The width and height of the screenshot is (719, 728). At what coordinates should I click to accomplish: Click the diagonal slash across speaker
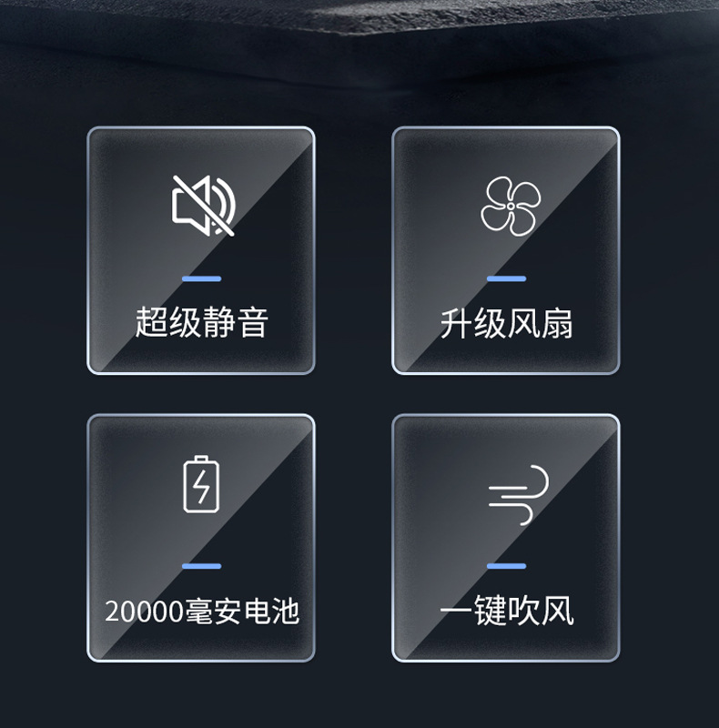click(x=204, y=206)
